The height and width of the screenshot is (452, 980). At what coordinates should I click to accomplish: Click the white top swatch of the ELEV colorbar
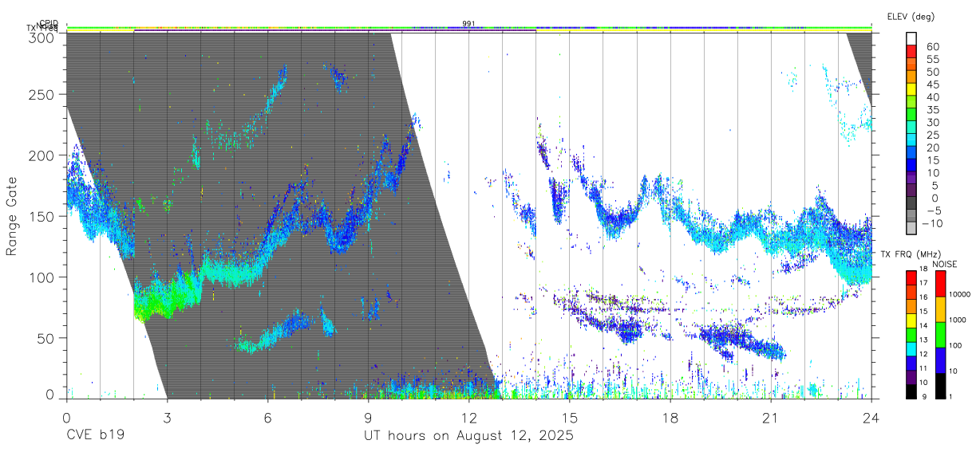911,38
